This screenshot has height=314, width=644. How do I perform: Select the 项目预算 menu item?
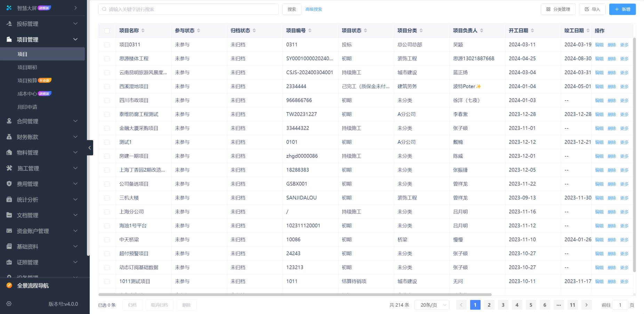coord(28,80)
